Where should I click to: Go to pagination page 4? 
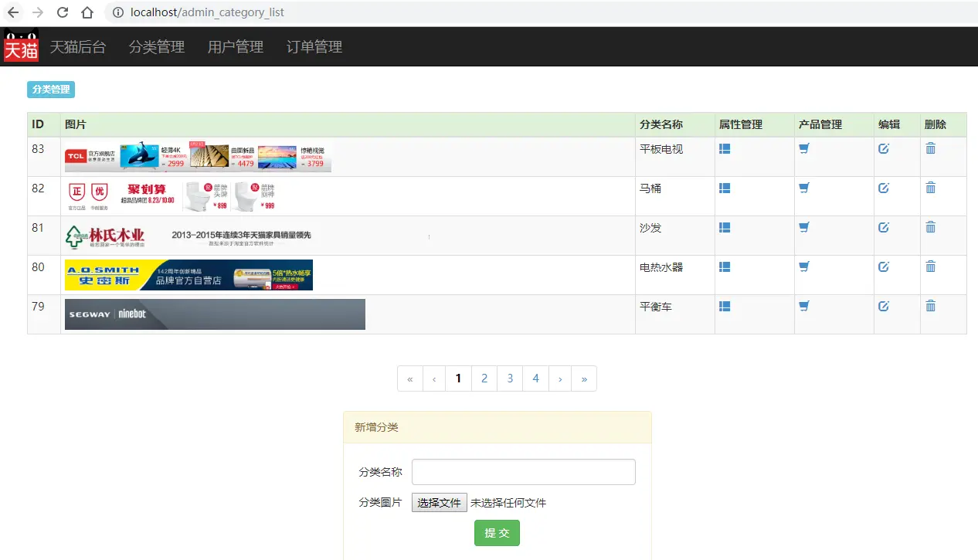pos(535,378)
